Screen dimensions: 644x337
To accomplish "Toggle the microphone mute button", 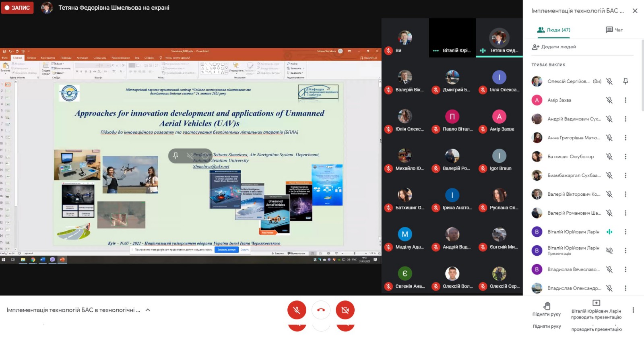I will pos(297,310).
